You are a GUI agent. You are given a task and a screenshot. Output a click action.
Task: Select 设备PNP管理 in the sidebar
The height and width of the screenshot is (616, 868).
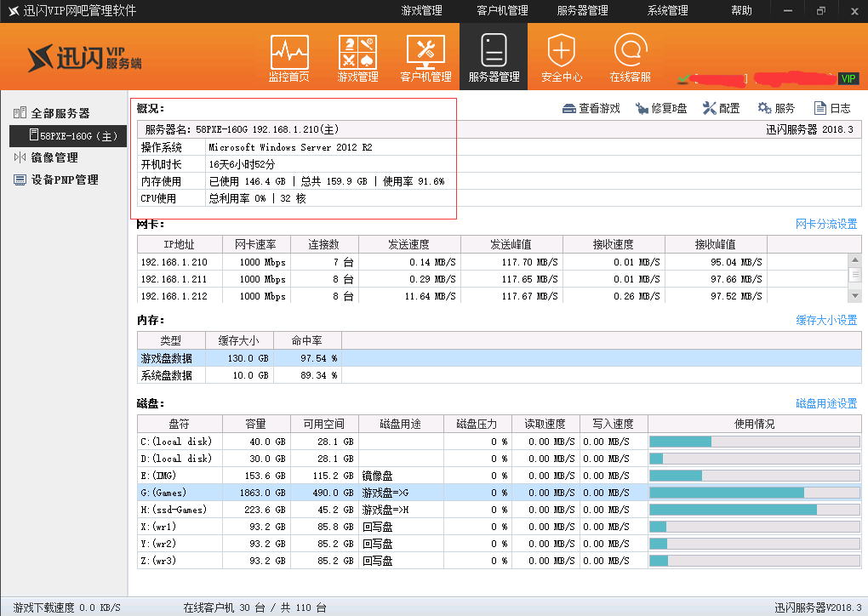click(x=65, y=180)
